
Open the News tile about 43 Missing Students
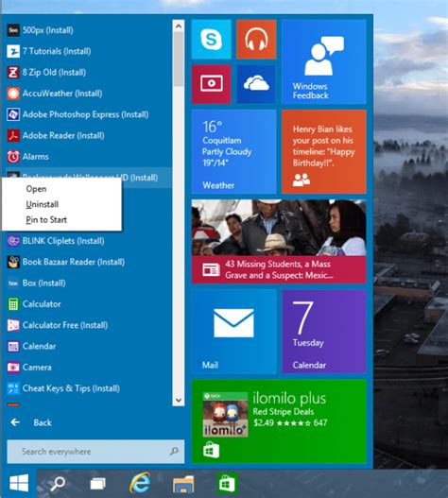coord(279,241)
